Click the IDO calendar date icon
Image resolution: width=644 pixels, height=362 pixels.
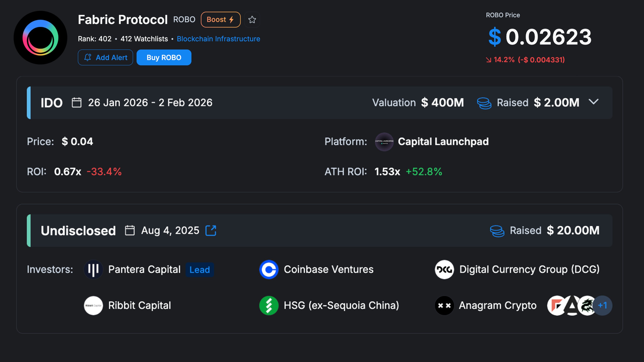(76, 103)
